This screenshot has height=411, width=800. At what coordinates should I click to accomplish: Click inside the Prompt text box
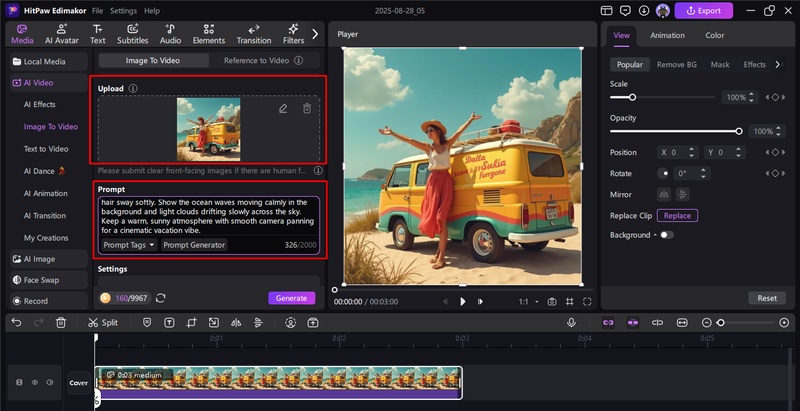[209, 216]
